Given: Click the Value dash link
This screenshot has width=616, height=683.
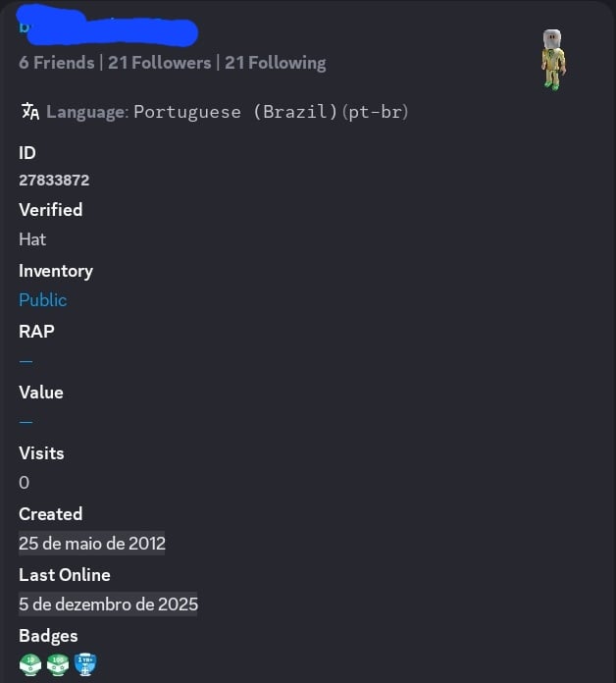Looking at the screenshot, I should [26, 422].
